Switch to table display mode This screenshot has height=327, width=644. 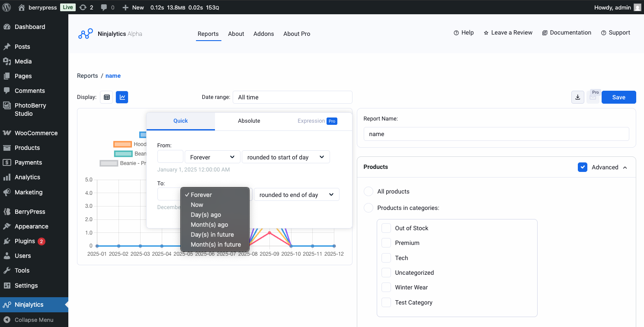(106, 97)
